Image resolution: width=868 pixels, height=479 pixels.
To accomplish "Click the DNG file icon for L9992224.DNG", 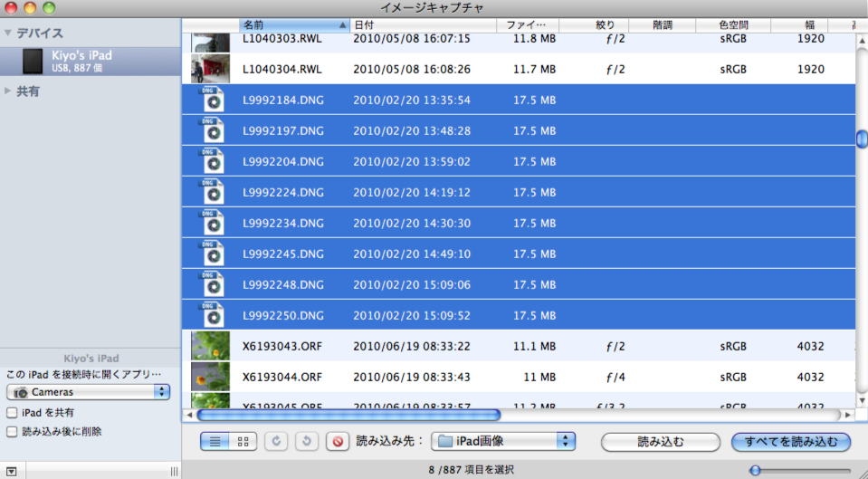I will 211,192.
